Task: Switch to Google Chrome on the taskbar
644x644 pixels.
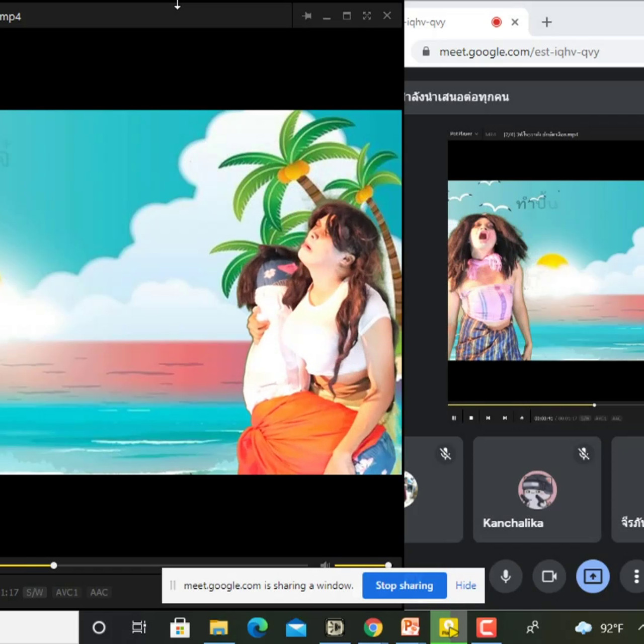Action: (373, 627)
